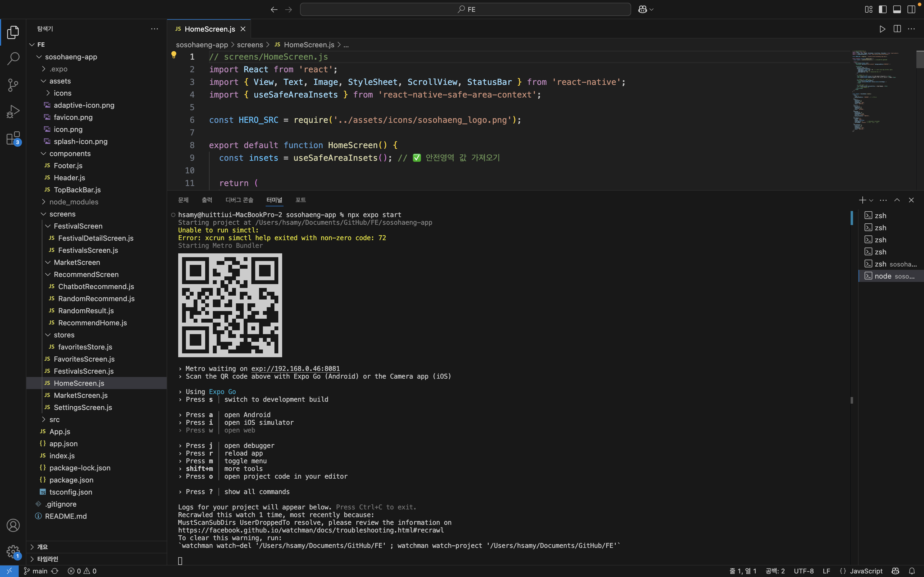The width and height of the screenshot is (924, 577).
Task: Open the Source Control view
Action: (x=13, y=85)
